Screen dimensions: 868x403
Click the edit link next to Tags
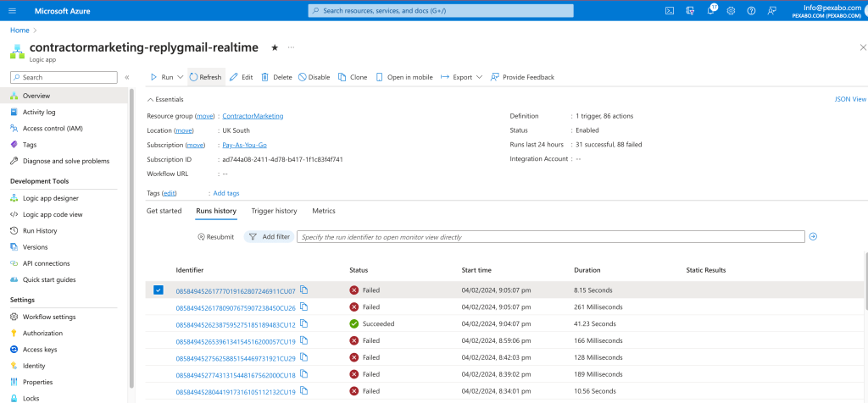click(x=170, y=194)
